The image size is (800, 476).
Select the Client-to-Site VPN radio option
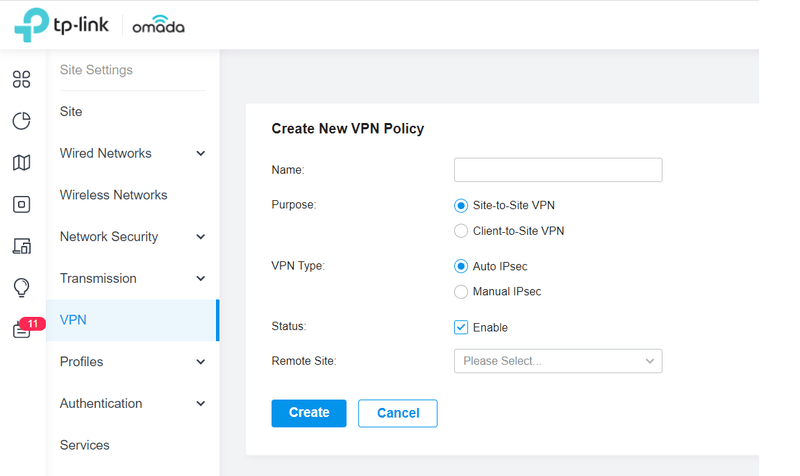coord(461,231)
